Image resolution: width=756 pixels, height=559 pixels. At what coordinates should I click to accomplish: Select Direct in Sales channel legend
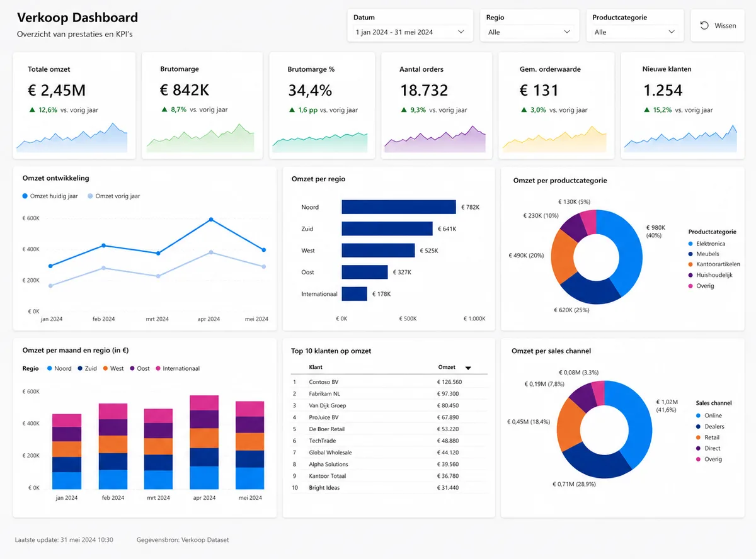708,448
